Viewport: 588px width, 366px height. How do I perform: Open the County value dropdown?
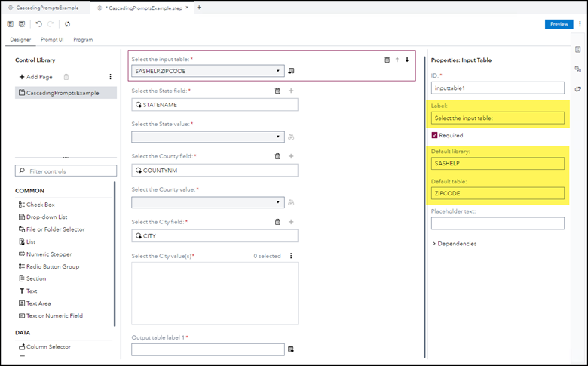[x=208, y=202]
